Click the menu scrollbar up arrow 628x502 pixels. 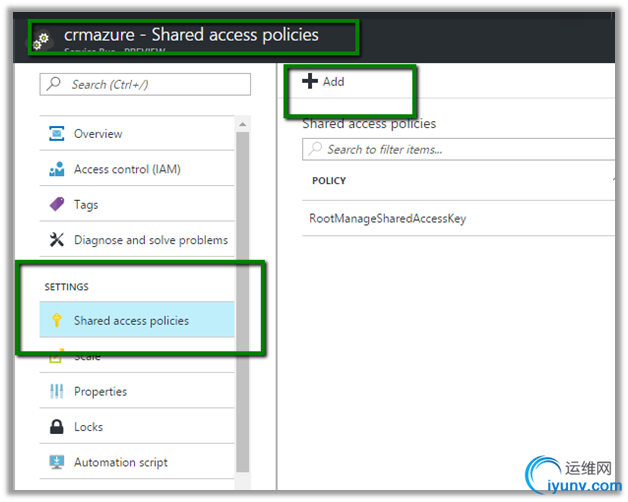(x=243, y=124)
